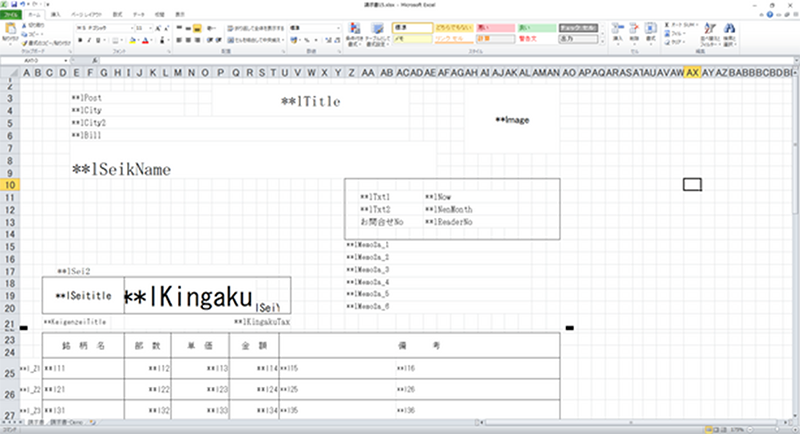Screen dimensions: 800x434
Task: Decrease font size with the small A icon
Action: click(x=166, y=28)
